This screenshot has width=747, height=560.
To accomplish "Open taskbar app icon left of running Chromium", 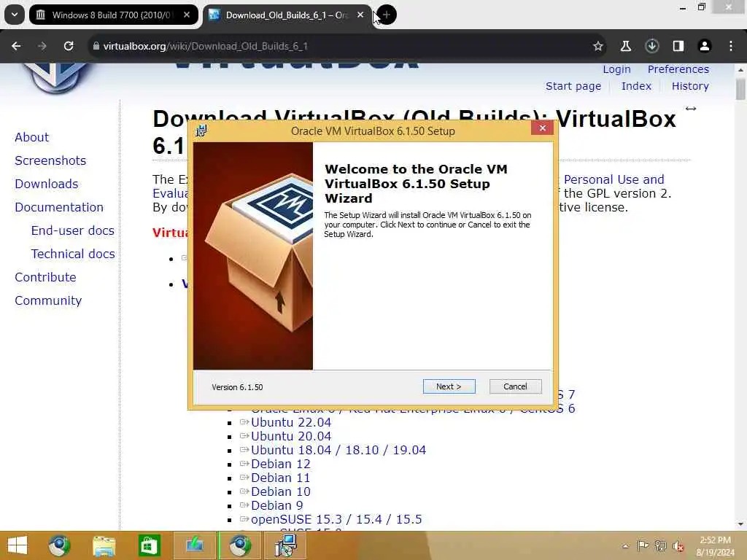I will click(x=194, y=545).
